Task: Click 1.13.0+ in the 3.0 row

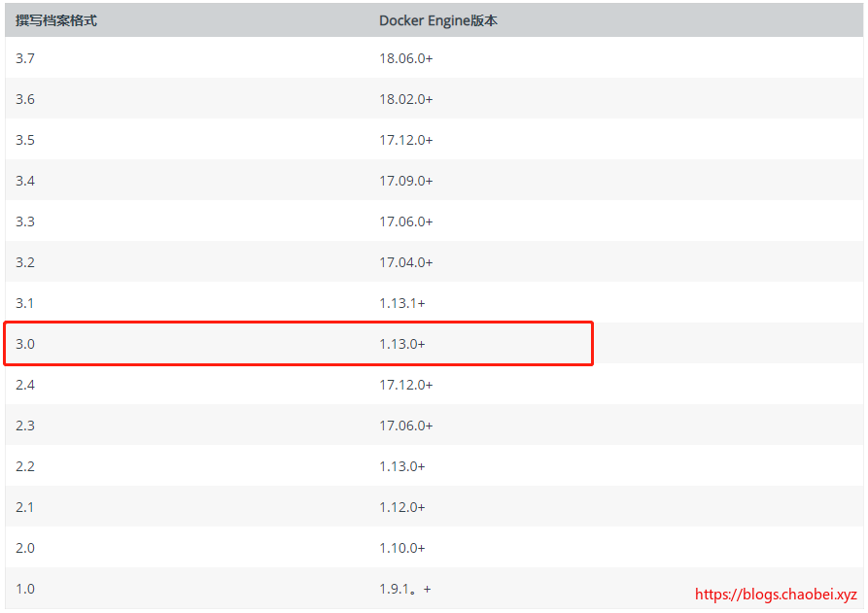Action: point(401,344)
